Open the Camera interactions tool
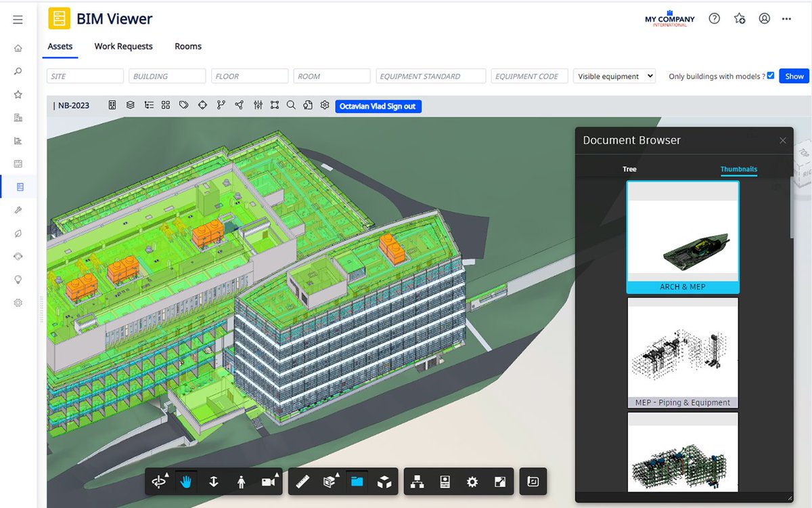812x508 pixels. tap(269, 482)
